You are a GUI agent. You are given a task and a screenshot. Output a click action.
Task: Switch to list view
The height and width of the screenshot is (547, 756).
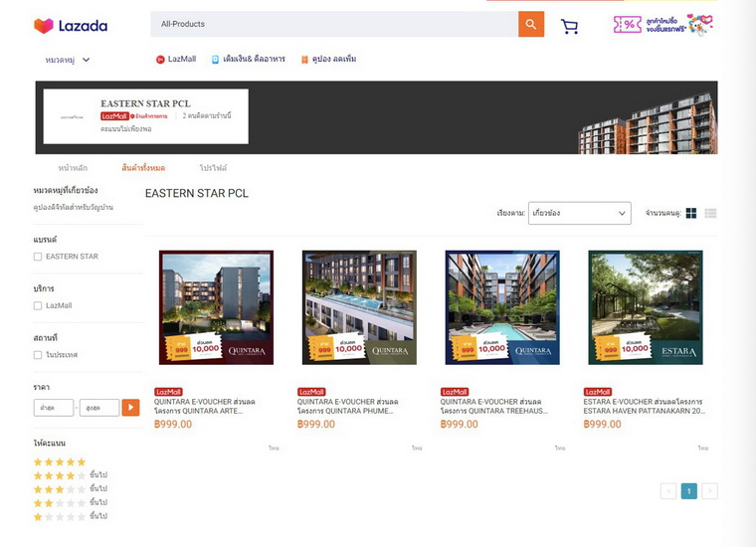pyautogui.click(x=710, y=213)
